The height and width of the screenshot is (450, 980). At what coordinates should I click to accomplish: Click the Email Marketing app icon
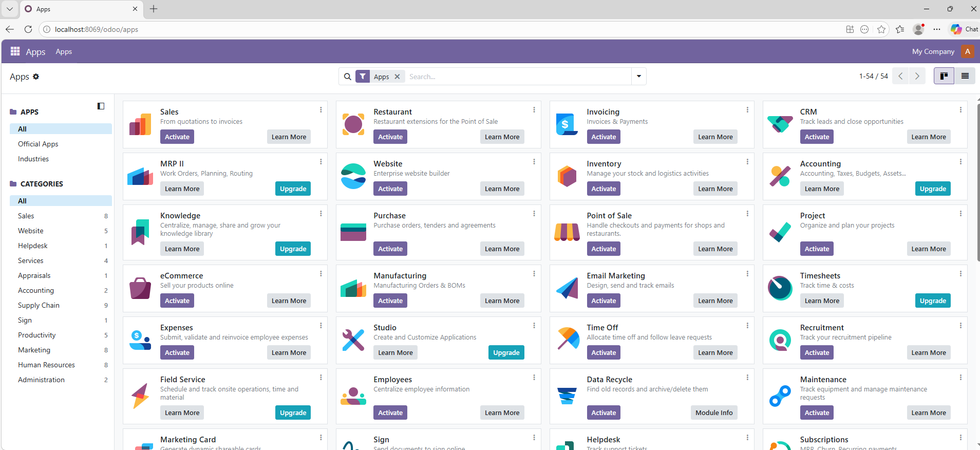pos(567,288)
